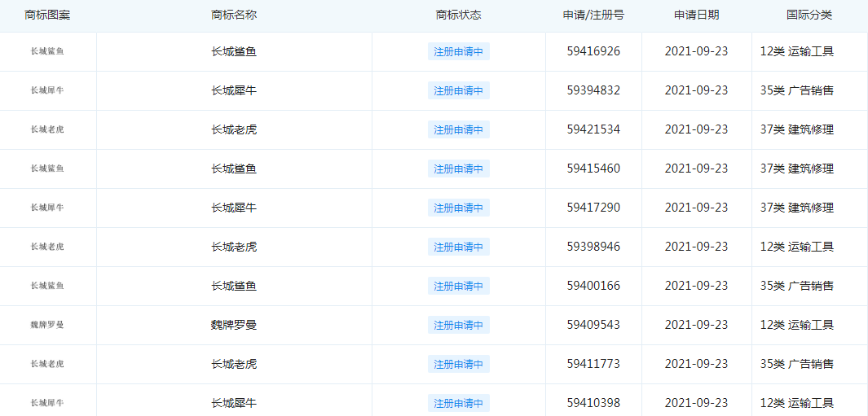The height and width of the screenshot is (416, 868).
Task: Click the 商标图案 column header
Action: click(47, 15)
